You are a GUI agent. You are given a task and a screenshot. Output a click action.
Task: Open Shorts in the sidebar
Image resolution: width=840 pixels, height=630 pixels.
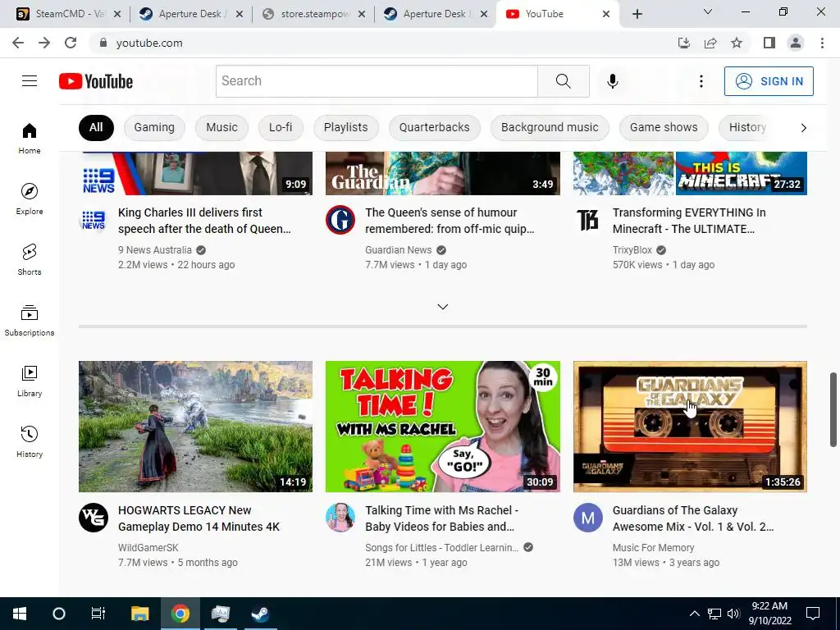point(30,259)
